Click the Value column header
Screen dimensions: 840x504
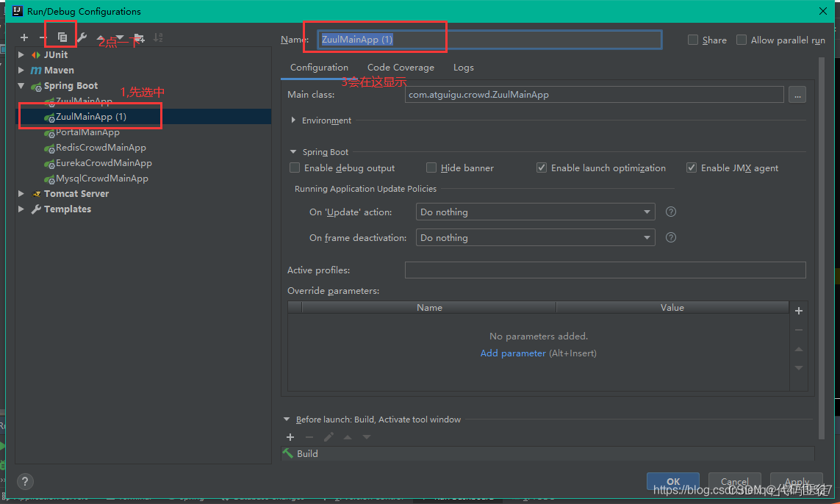[x=672, y=307]
